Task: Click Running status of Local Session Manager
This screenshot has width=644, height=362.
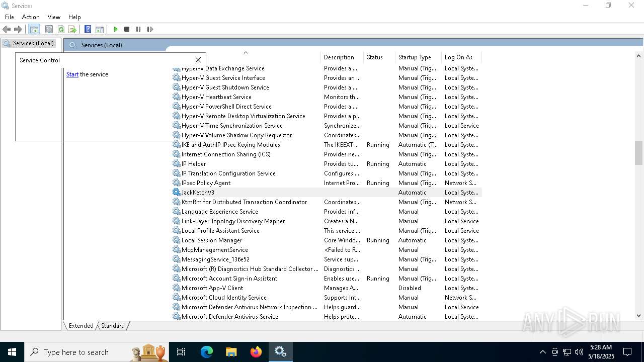Action: click(x=378, y=240)
